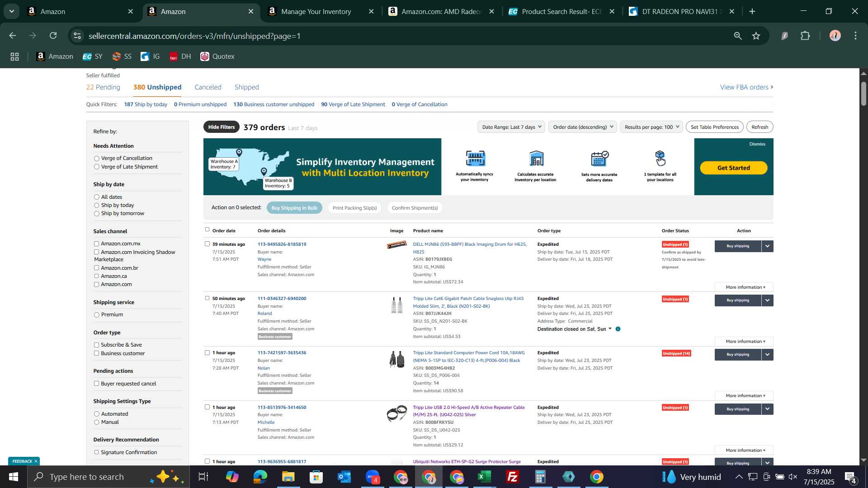Open Quotex bookmark in bookmarks bar
This screenshot has height=488, width=868.
[x=217, y=56]
